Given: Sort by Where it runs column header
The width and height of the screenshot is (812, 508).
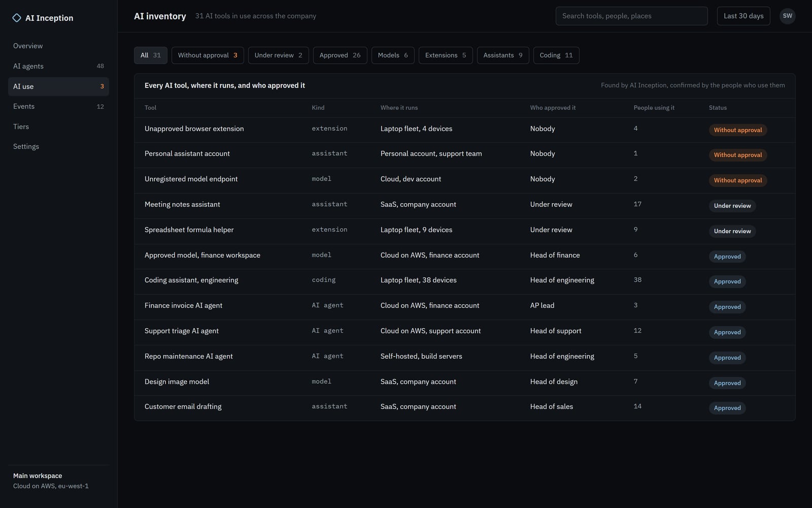Looking at the screenshot, I should pyautogui.click(x=399, y=108).
